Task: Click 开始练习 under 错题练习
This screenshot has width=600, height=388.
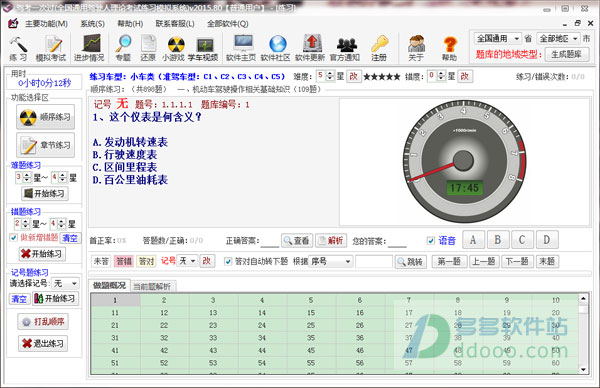Action: coord(42,254)
